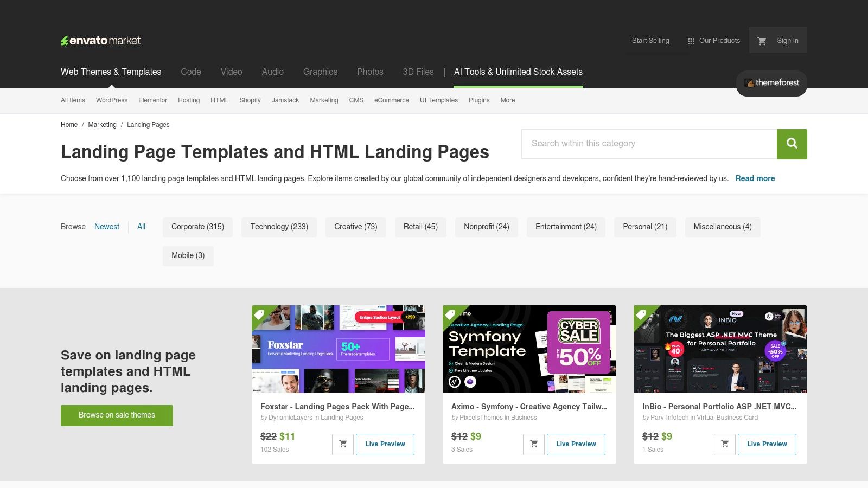
Task: Click the envato market logo
Action: click(100, 40)
